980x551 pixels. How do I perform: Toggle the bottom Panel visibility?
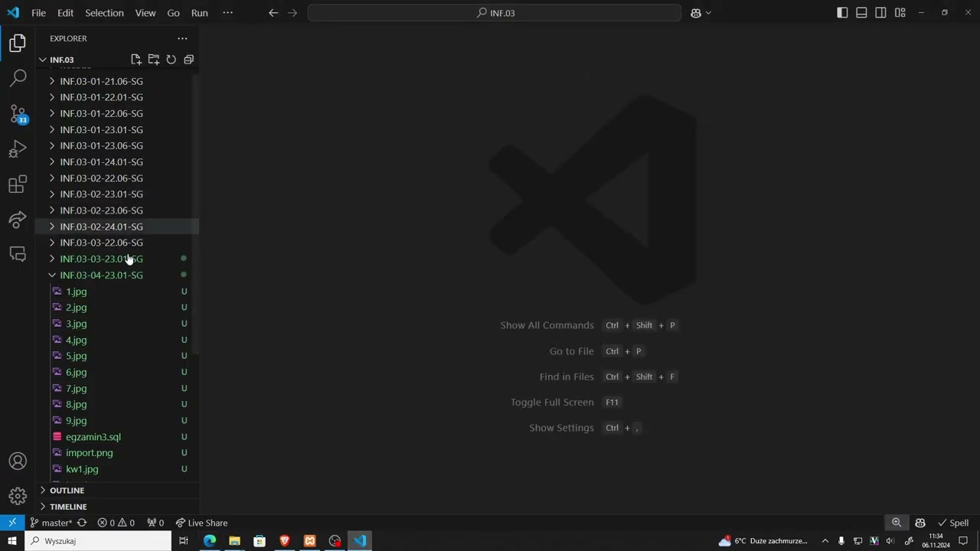coord(861,13)
